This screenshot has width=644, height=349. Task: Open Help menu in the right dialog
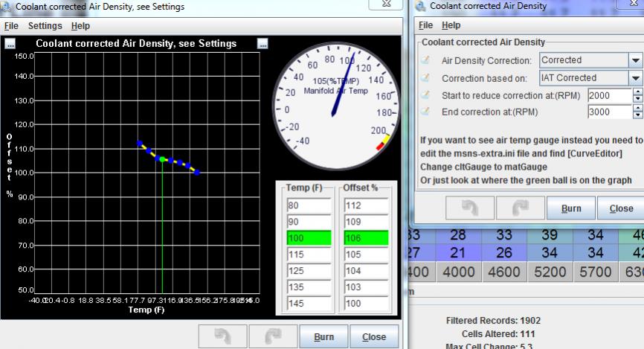(x=451, y=25)
